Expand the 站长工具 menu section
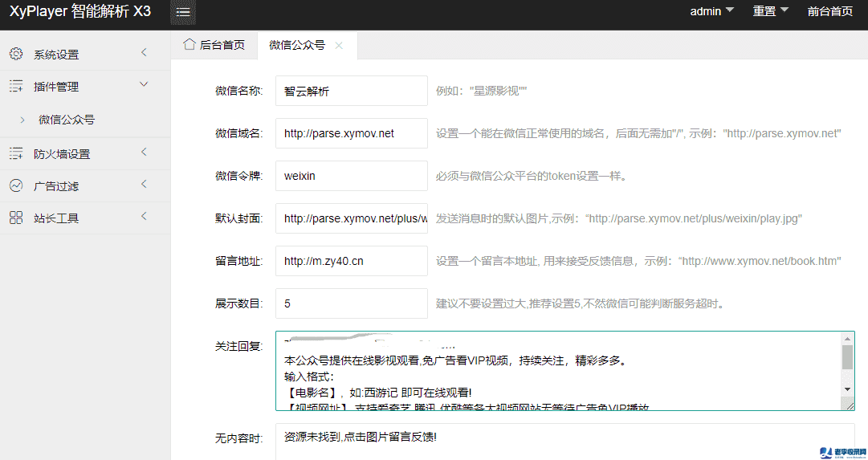This screenshot has height=460, width=868. tap(144, 217)
